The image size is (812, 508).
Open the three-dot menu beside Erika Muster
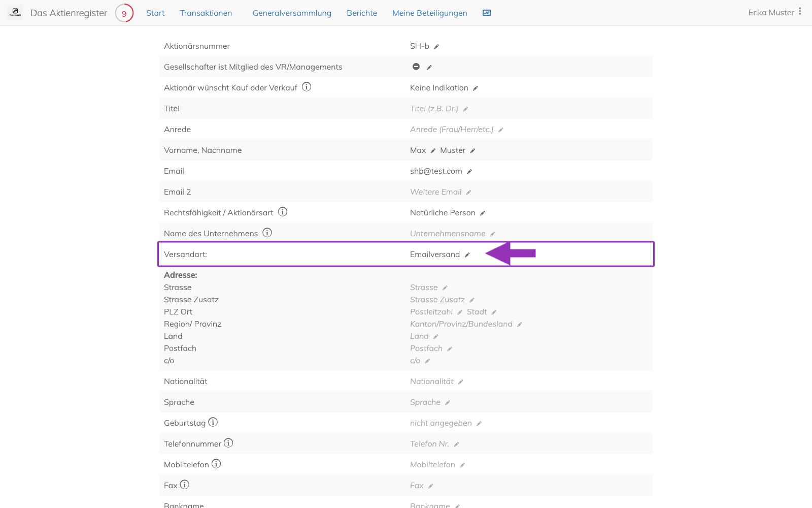click(800, 11)
